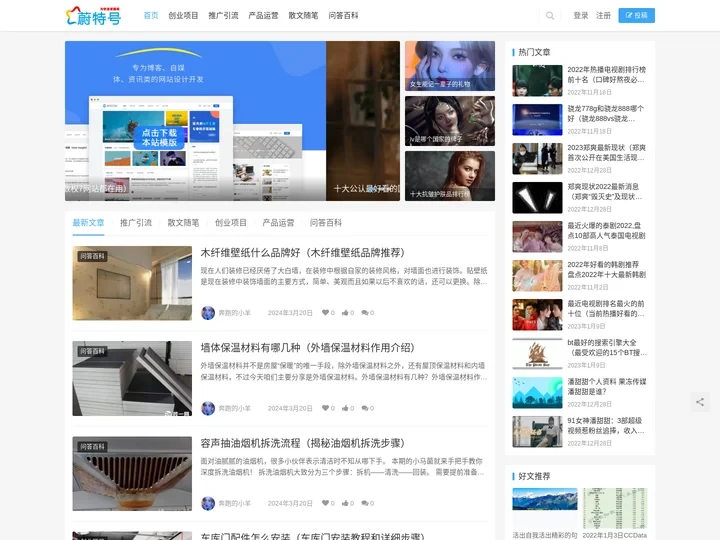Open hot article 2022年热播电视剧排行榜

coord(606,74)
